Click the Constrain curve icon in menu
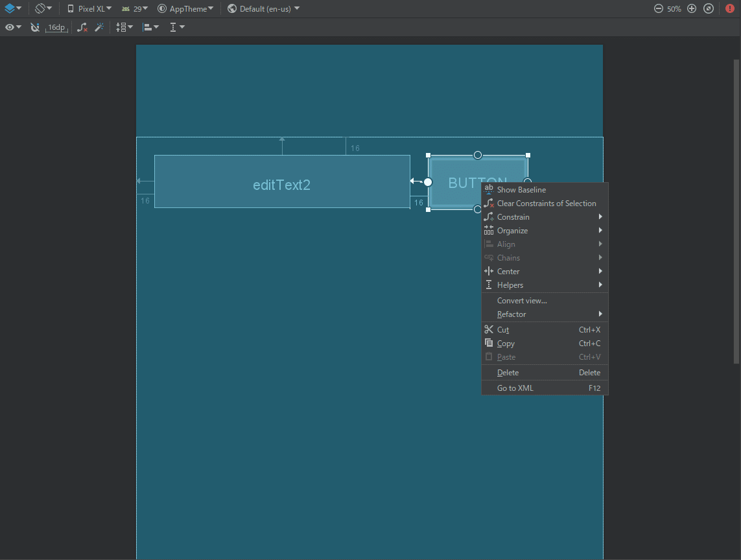 tap(489, 216)
